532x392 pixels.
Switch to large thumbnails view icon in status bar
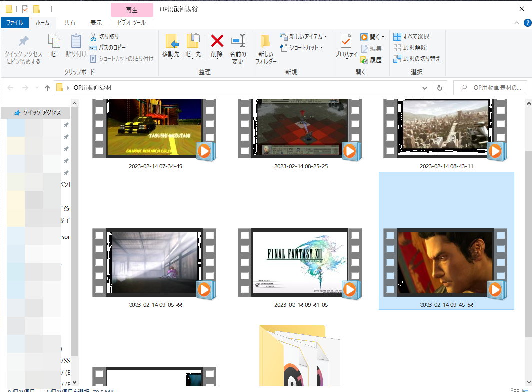[x=526, y=391]
